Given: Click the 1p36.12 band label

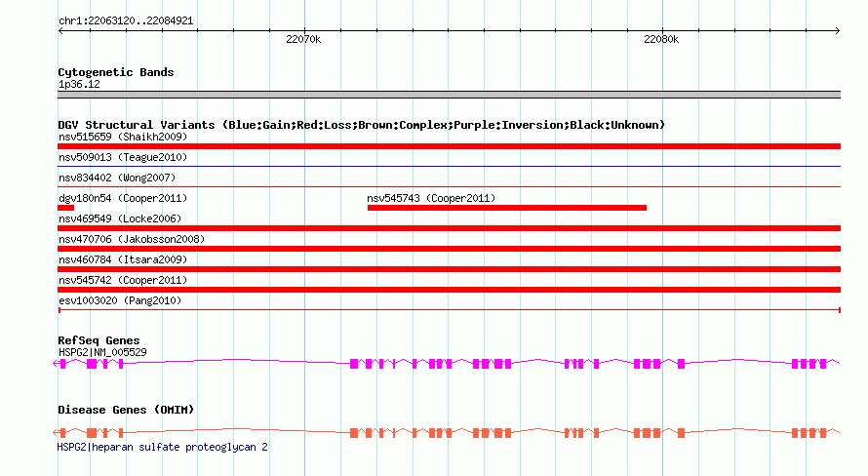Looking at the screenshot, I should pos(79,84).
